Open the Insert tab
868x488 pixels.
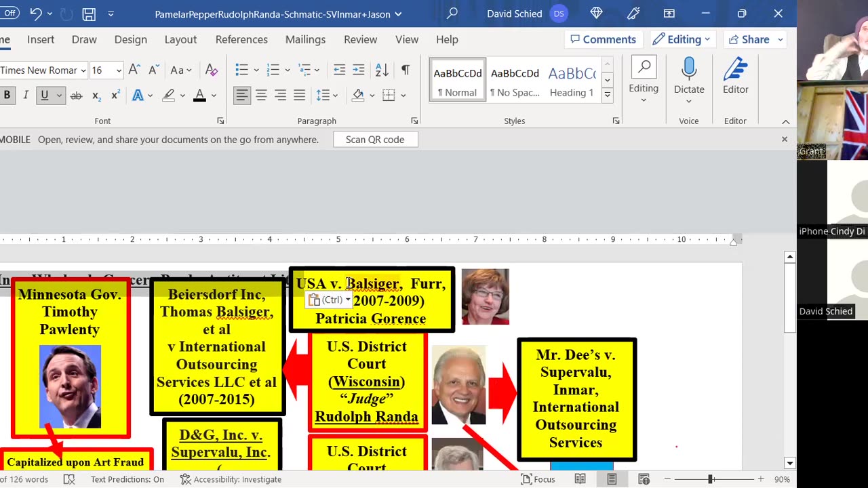click(41, 39)
